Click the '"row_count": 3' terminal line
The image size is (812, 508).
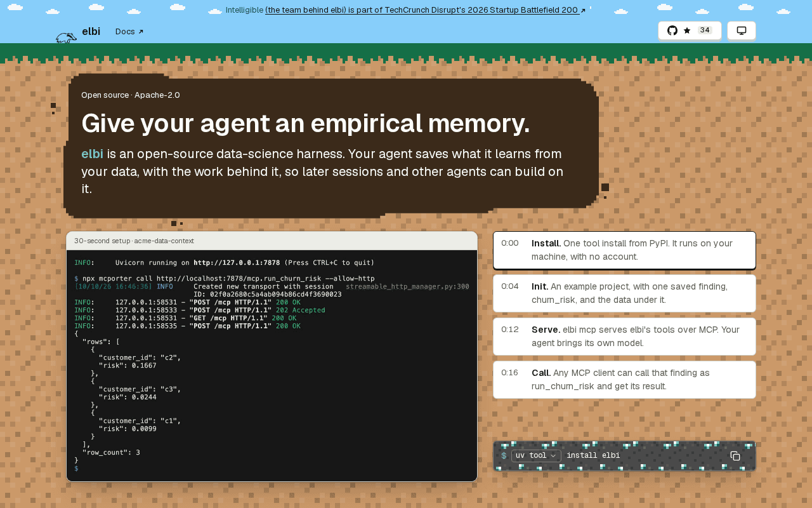pos(111,453)
